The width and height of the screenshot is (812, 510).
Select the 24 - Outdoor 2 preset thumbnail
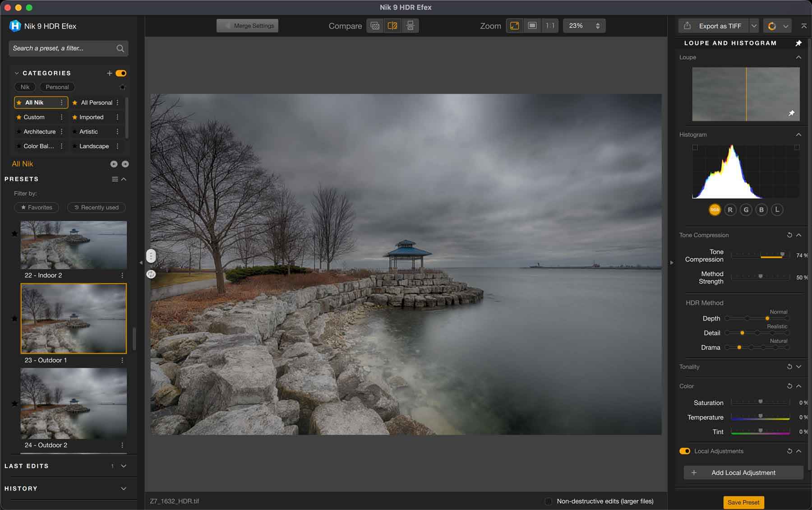[74, 403]
